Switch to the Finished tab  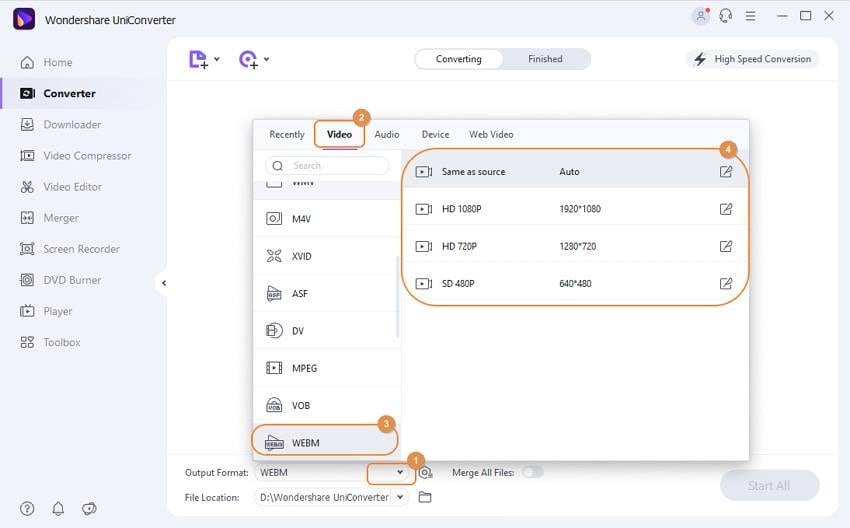point(545,59)
